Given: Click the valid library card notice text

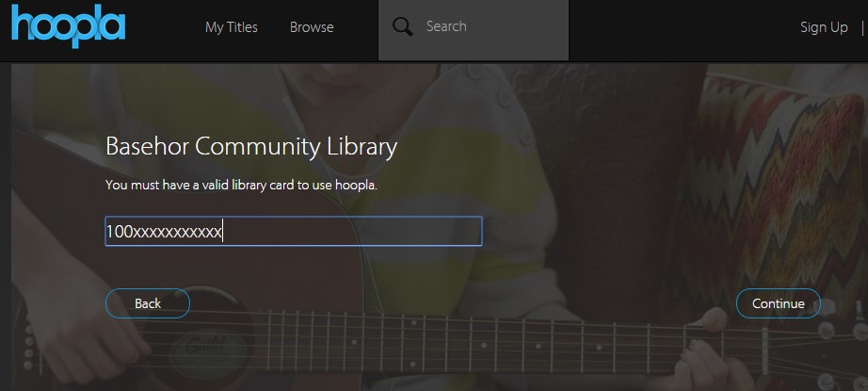Looking at the screenshot, I should (x=241, y=185).
